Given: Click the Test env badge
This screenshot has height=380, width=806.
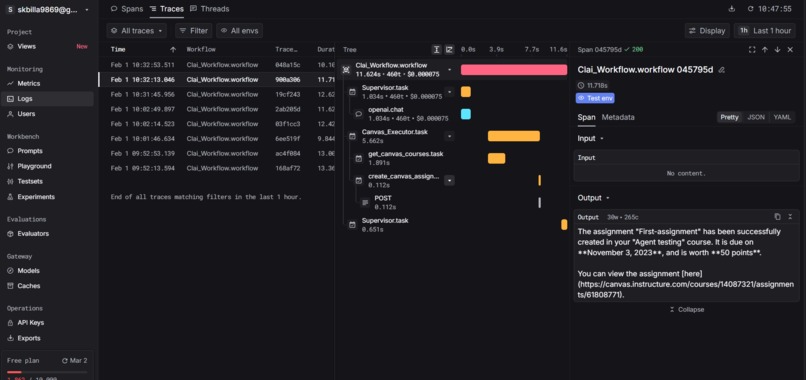Looking at the screenshot, I should [x=595, y=98].
